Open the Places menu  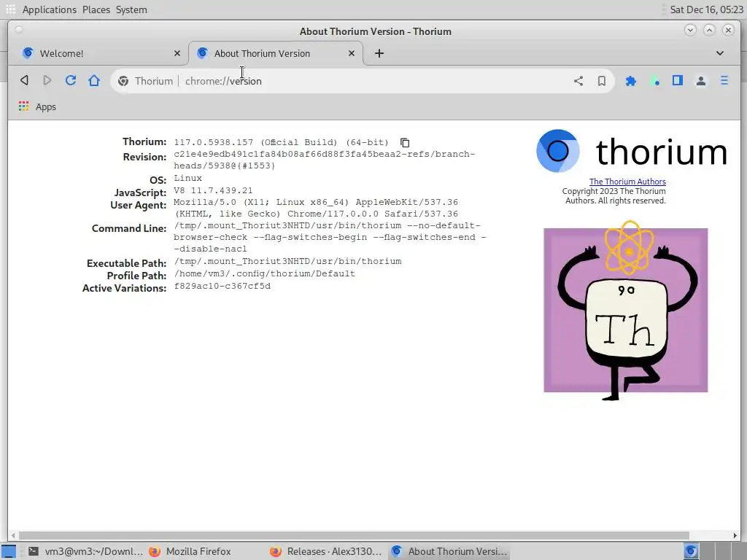pyautogui.click(x=96, y=9)
